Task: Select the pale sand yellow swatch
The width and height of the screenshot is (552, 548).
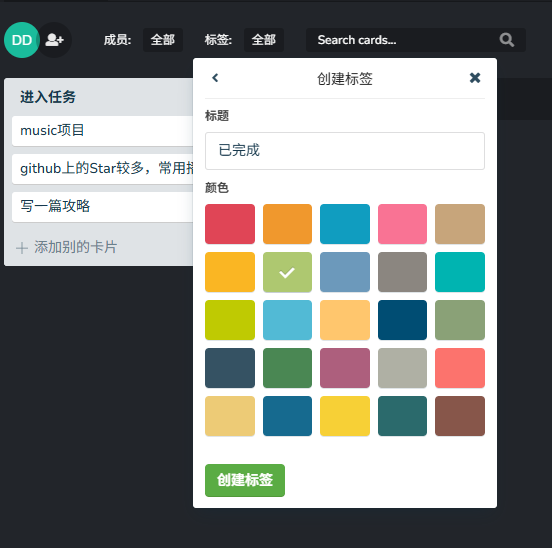Action: [230, 416]
